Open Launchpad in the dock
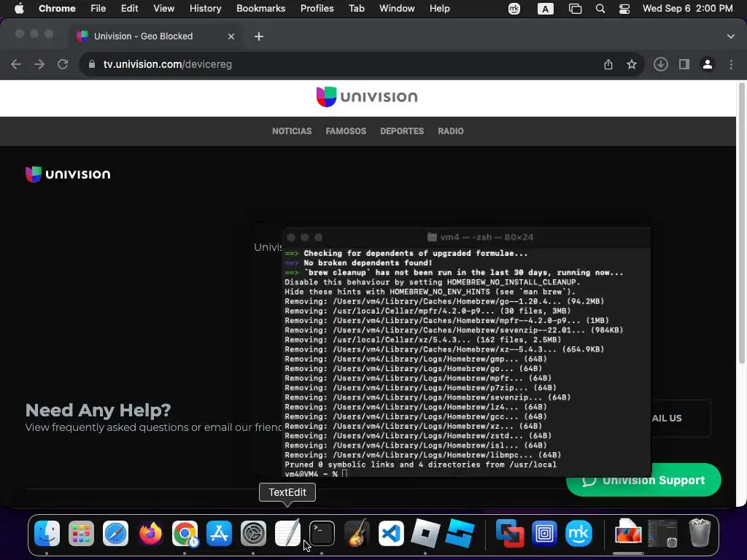This screenshot has height=560, width=747. coord(81,533)
